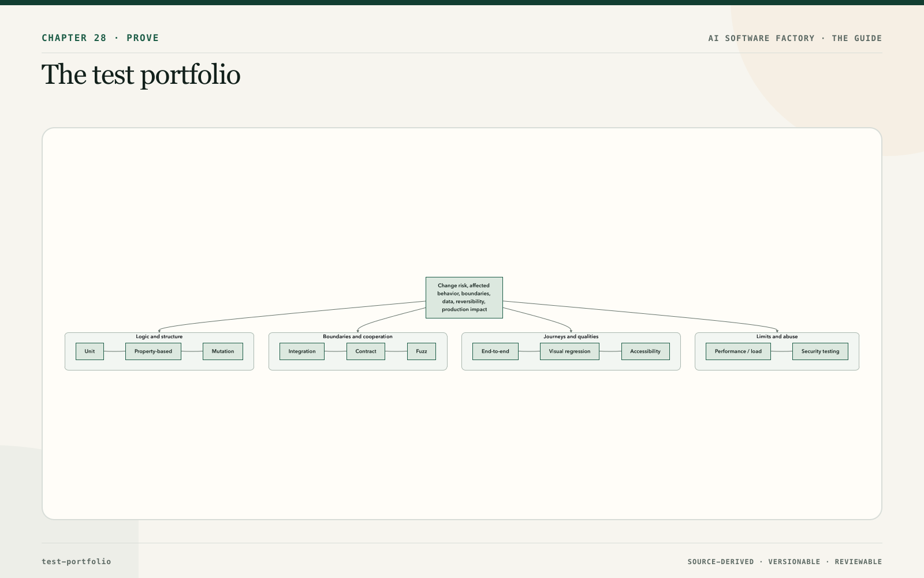The height and width of the screenshot is (578, 924).
Task: Select the Visual regression node
Action: pyautogui.click(x=569, y=351)
